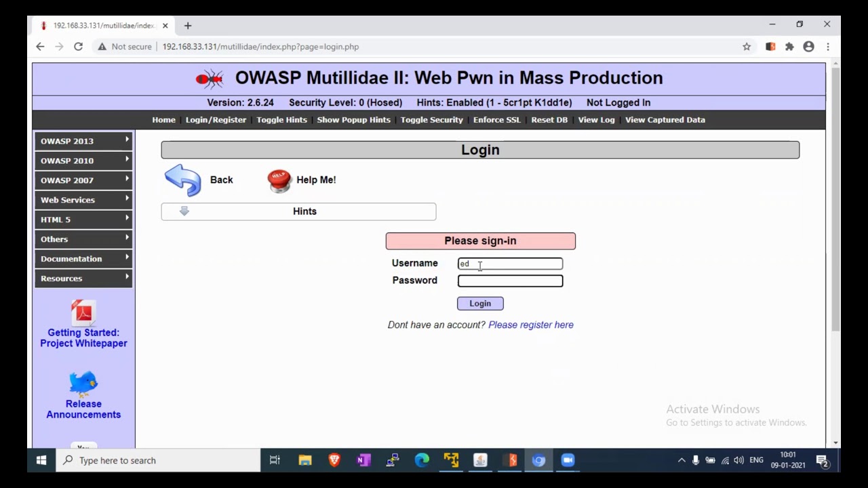Open the Chrome three-dot menu

pos(828,47)
